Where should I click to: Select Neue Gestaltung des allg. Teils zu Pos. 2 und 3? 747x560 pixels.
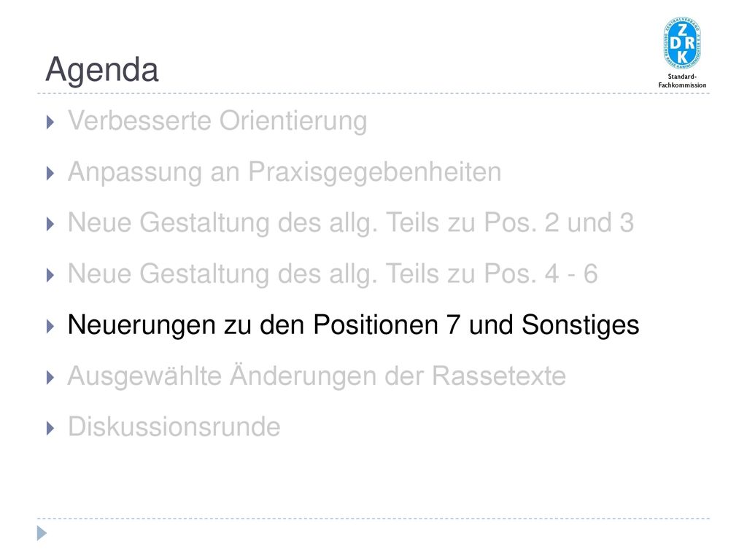351,223
